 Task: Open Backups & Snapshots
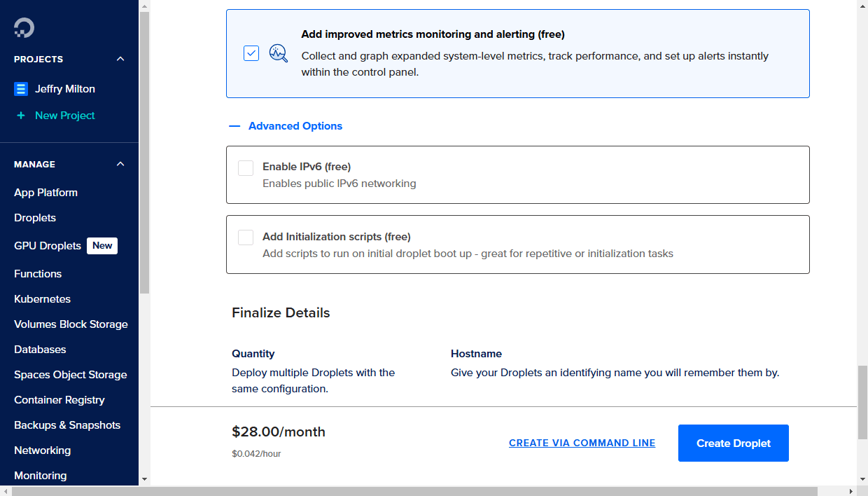[66, 425]
